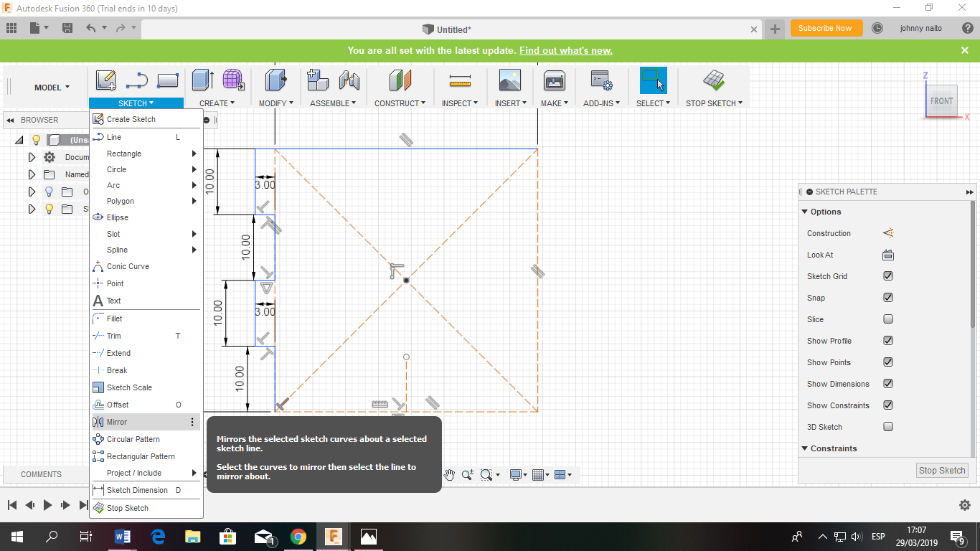The height and width of the screenshot is (551, 980).
Task: Click the Measure icon under Inspect
Action: (460, 80)
